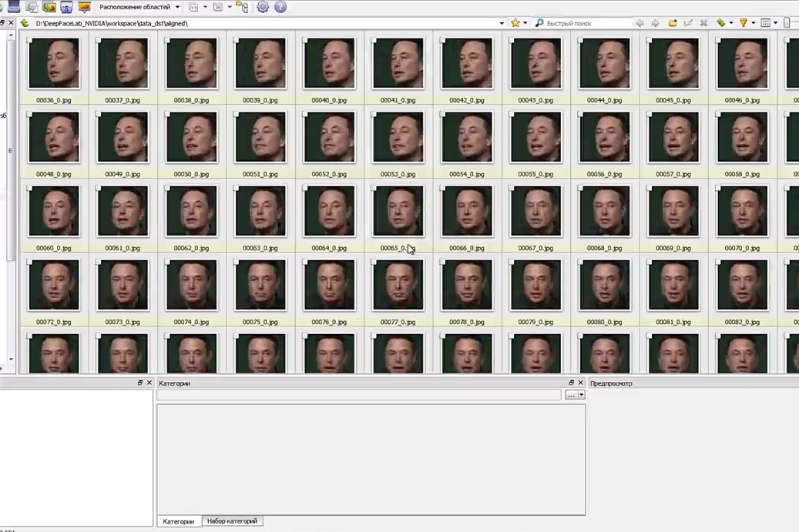Open the help question mark icon
The height and width of the screenshot is (532, 799).
[x=280, y=7]
